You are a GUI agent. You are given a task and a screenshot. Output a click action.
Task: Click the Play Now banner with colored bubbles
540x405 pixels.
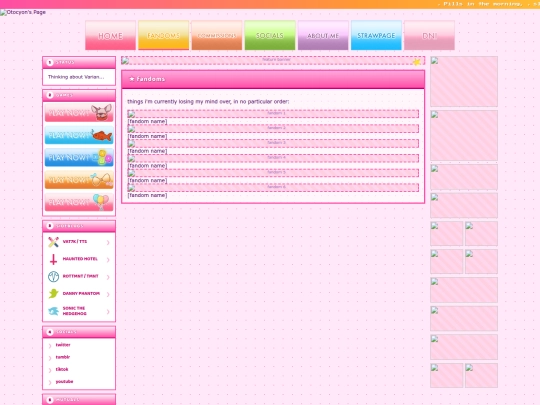[79, 157]
